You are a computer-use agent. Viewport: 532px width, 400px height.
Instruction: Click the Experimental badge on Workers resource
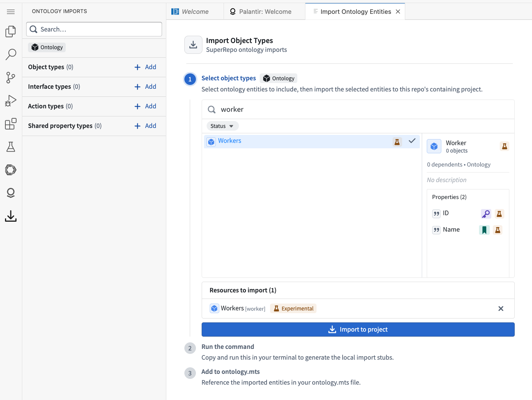[293, 309]
